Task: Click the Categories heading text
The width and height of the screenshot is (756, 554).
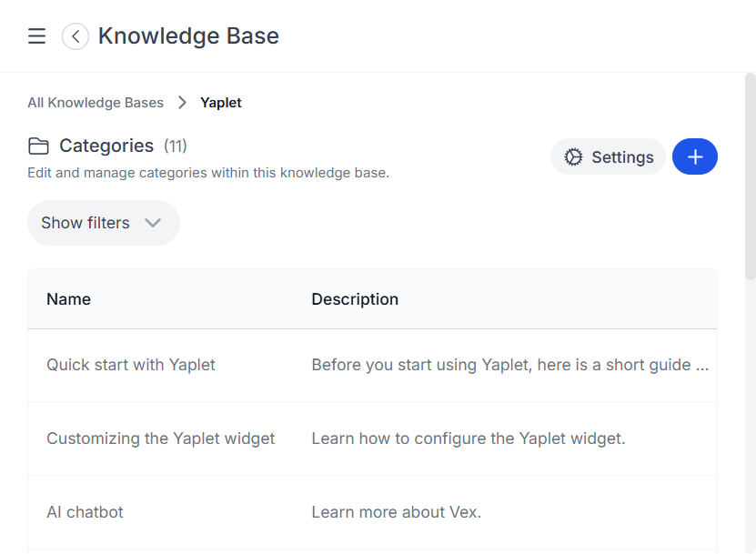Action: tap(106, 146)
